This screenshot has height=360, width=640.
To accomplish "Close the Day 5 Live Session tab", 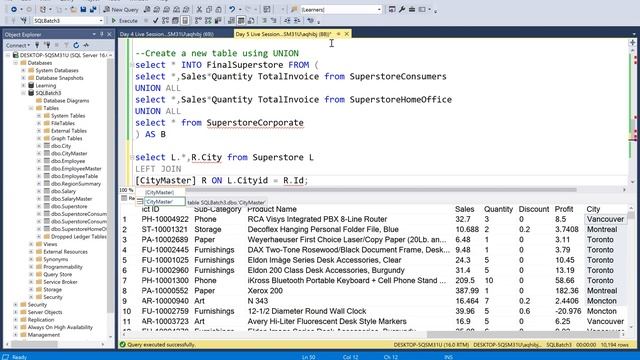I will [347, 34].
